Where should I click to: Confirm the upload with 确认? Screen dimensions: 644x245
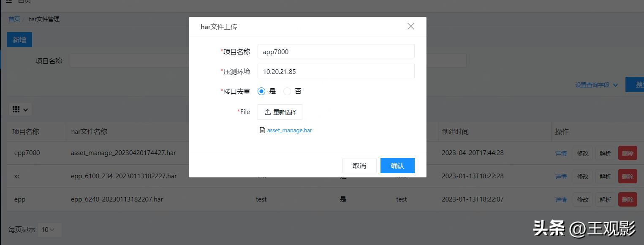397,165
